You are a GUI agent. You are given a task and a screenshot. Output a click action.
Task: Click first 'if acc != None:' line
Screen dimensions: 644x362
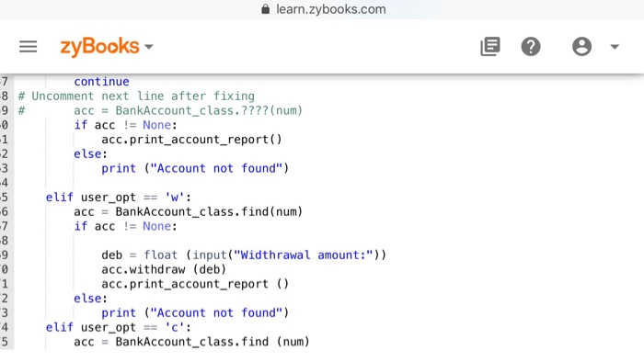[x=125, y=125]
